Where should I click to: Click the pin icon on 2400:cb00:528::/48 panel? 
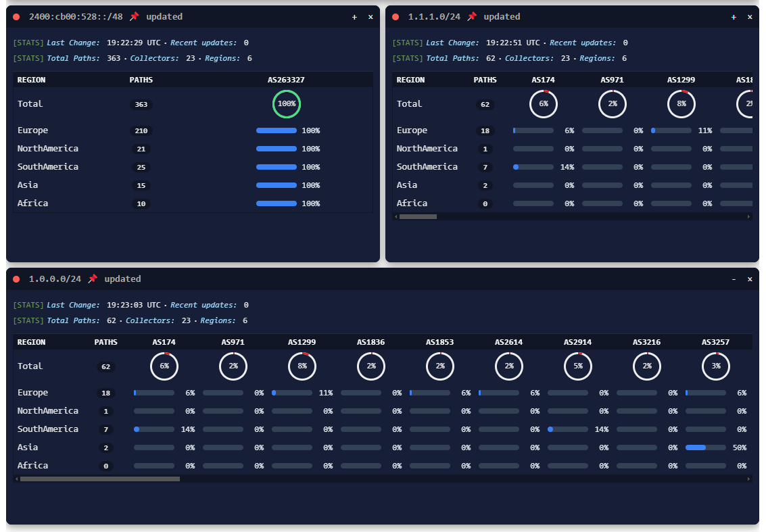point(134,17)
